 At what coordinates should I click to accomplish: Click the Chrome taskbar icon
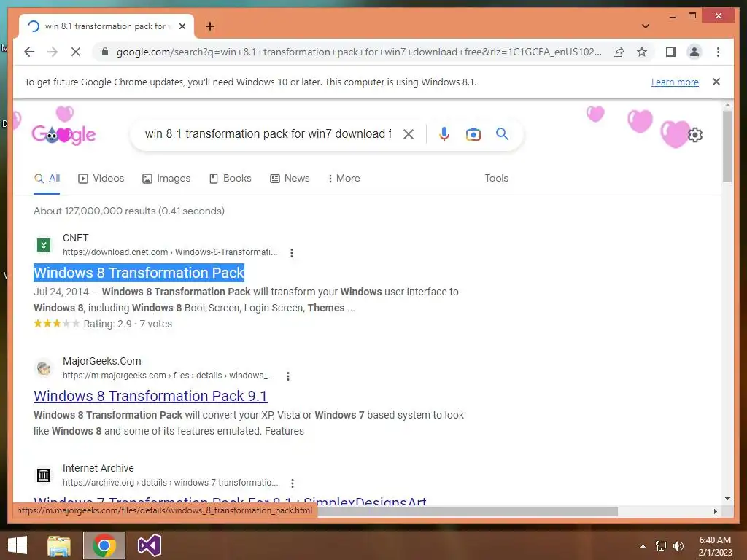pyautogui.click(x=104, y=545)
